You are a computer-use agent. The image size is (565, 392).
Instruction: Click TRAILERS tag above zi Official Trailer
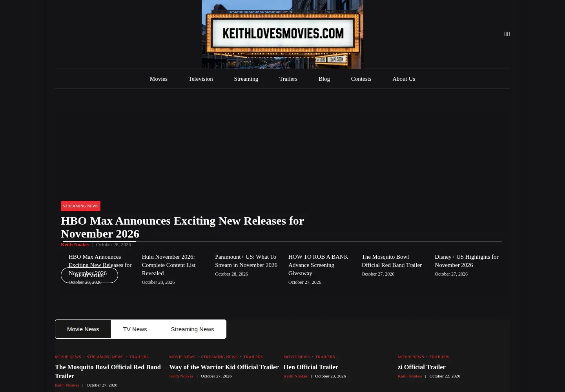coord(439,357)
